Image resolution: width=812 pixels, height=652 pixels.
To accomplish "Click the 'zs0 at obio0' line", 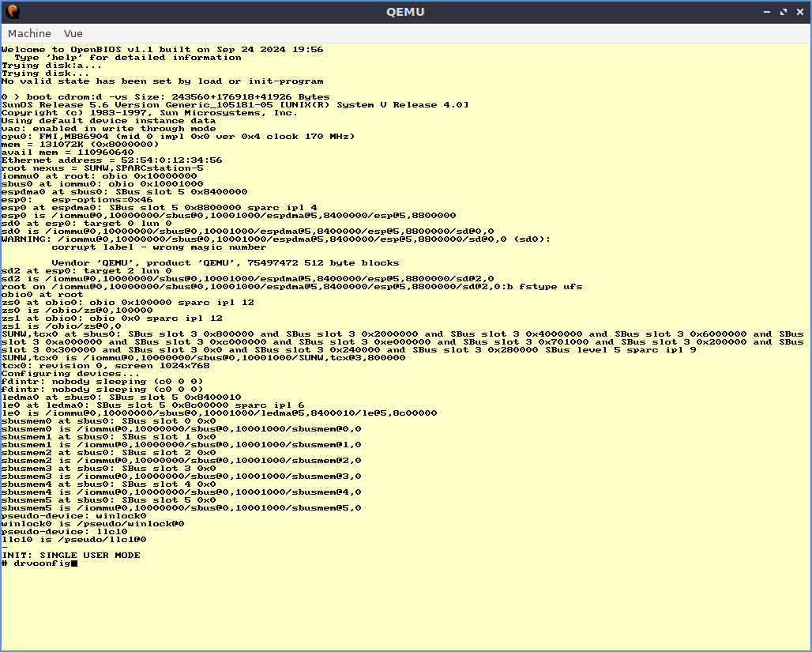I will tap(128, 302).
